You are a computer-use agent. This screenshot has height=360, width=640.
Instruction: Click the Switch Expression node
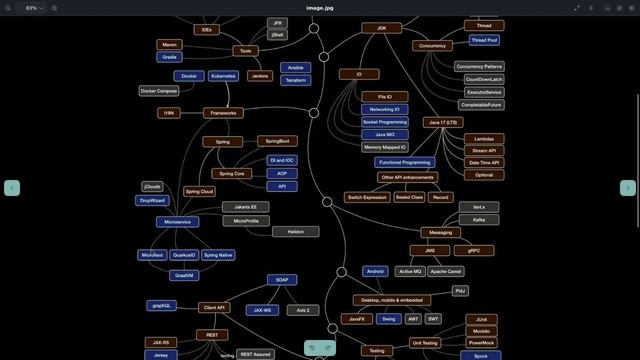click(x=367, y=198)
